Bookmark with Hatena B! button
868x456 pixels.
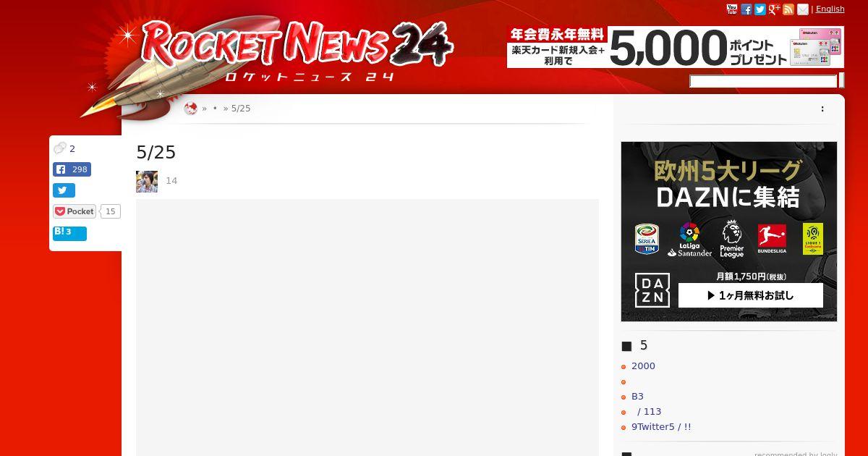pos(69,233)
